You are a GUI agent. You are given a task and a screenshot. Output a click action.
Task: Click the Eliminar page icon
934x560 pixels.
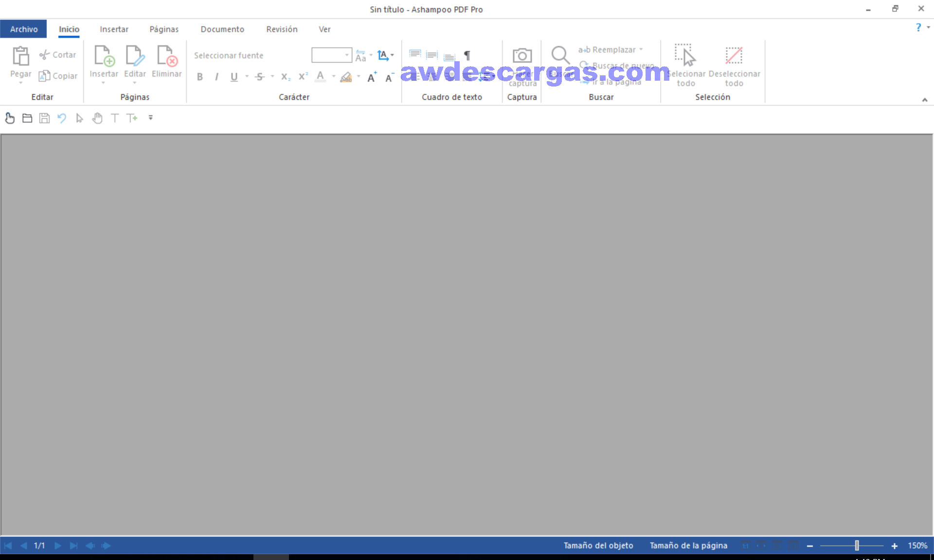click(x=166, y=56)
